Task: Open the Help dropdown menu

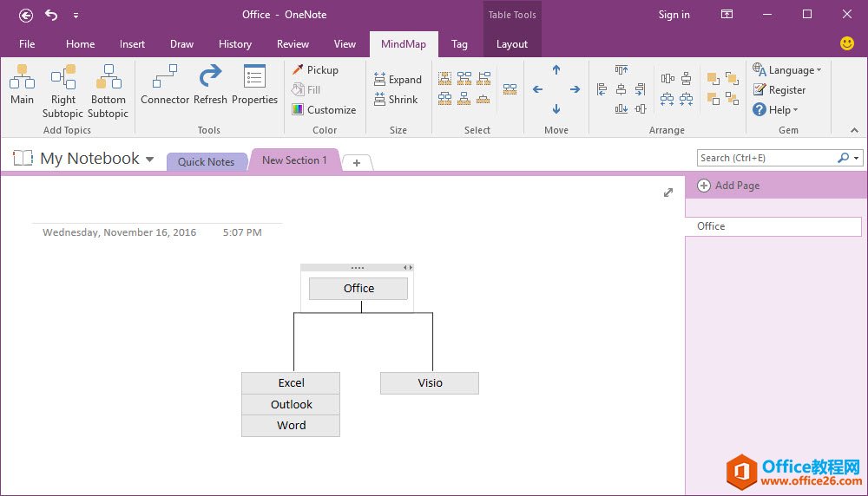Action: click(775, 109)
